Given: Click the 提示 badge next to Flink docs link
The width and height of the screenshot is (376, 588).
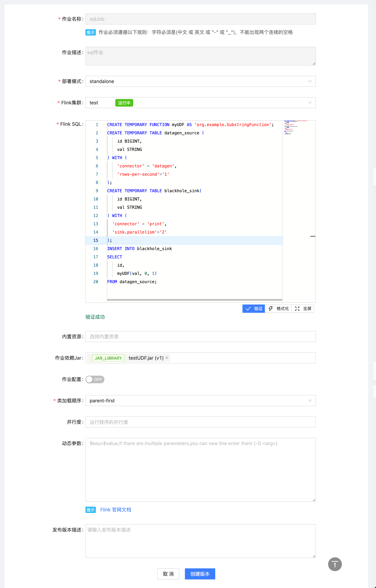Looking at the screenshot, I should [x=90, y=510].
